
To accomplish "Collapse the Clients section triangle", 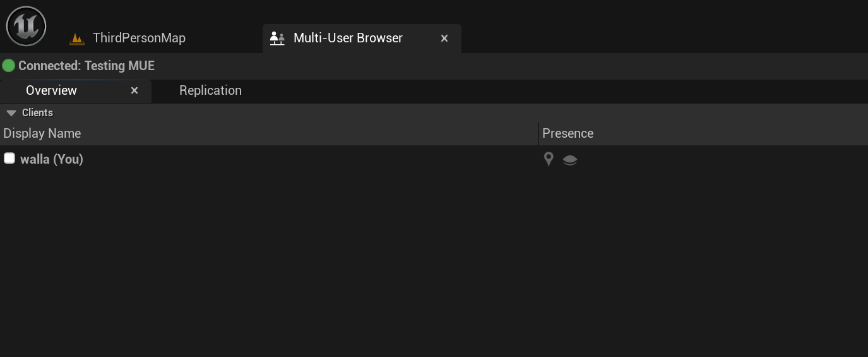I will click(x=11, y=113).
